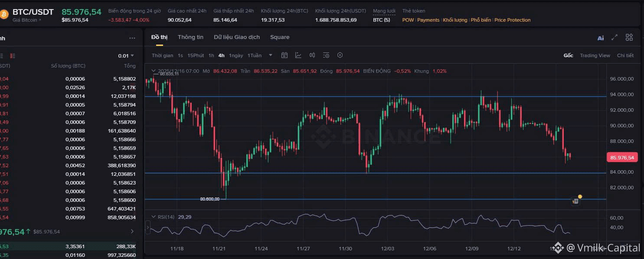Click the 85.976,54 price label on axis
This screenshot has width=644, height=259.
[621, 157]
